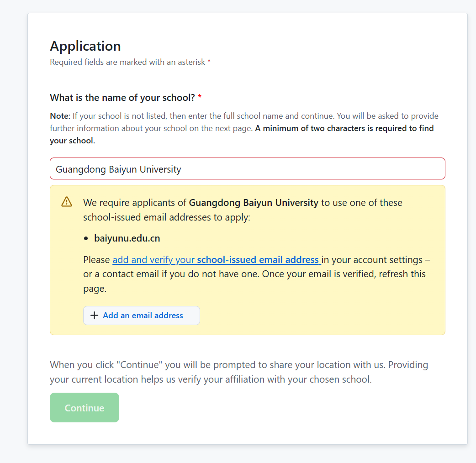Click bold "Guangdong Baiyun University" in the warning
Screen dimensions: 476x463
[x=254, y=203]
